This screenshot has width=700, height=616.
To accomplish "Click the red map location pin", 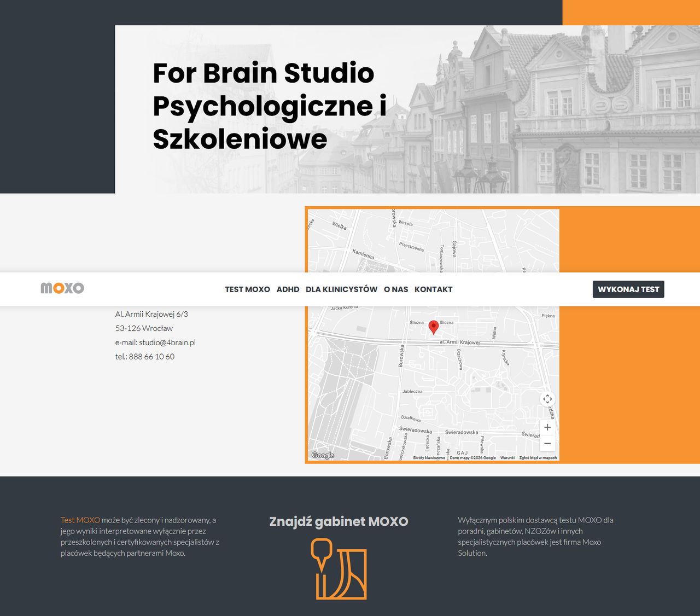I will coord(434,327).
